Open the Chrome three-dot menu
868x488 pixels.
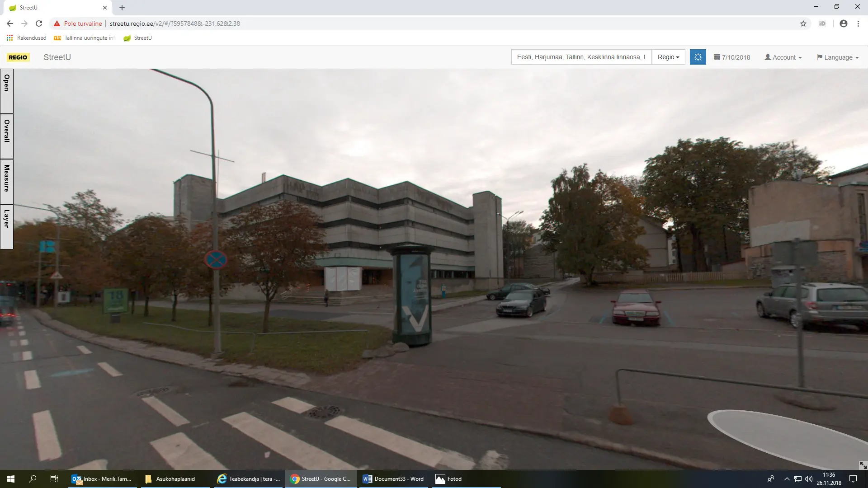[858, 23]
